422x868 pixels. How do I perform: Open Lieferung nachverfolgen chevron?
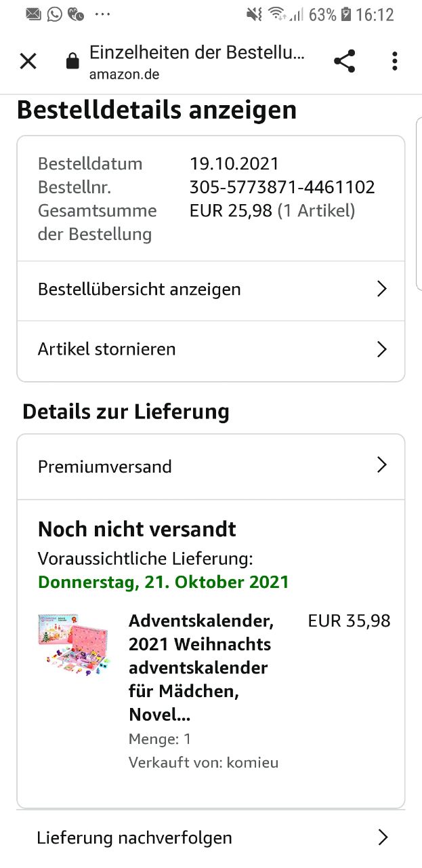pos(383,837)
